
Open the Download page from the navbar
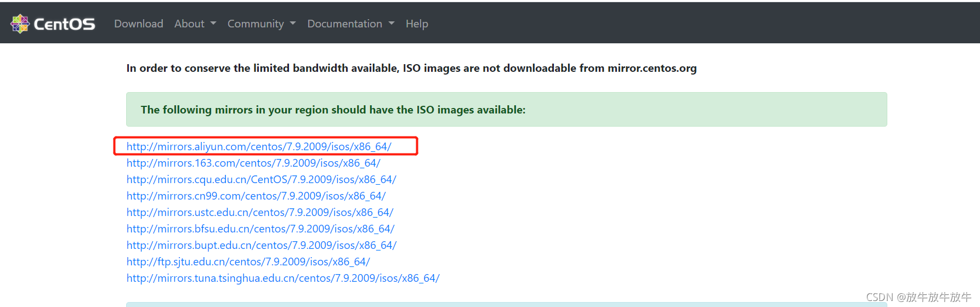coord(139,24)
